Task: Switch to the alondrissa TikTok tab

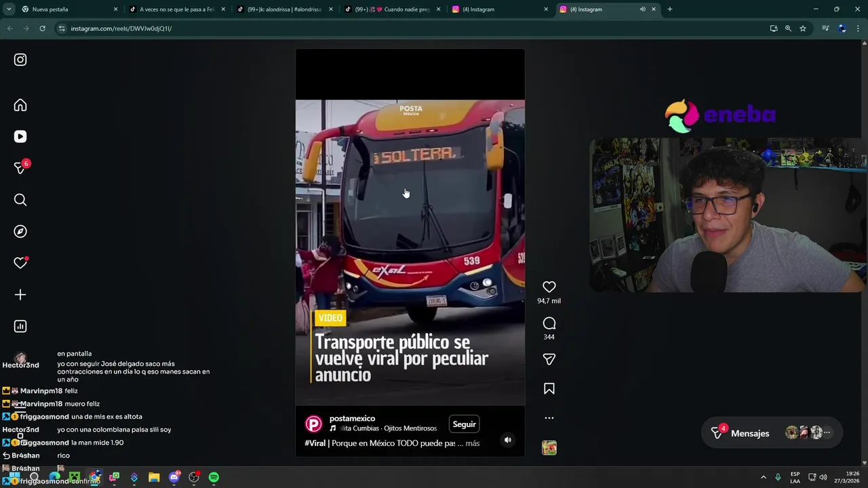Action: [285, 9]
